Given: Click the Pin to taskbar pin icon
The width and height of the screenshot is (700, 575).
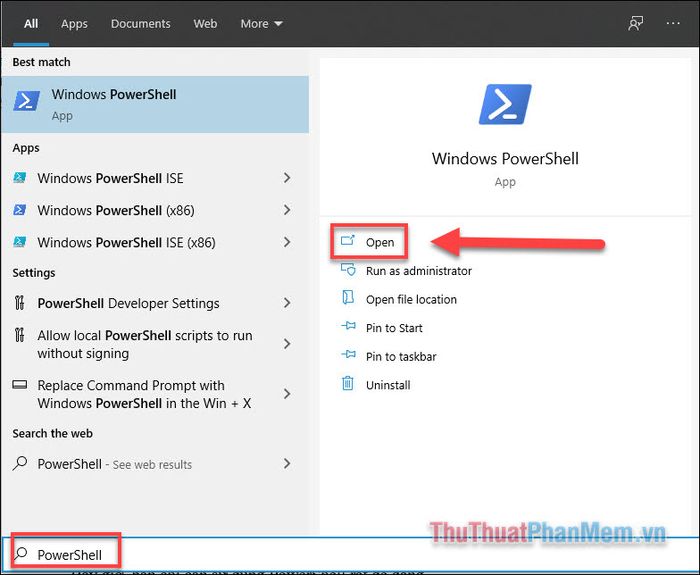Looking at the screenshot, I should coord(348,354).
